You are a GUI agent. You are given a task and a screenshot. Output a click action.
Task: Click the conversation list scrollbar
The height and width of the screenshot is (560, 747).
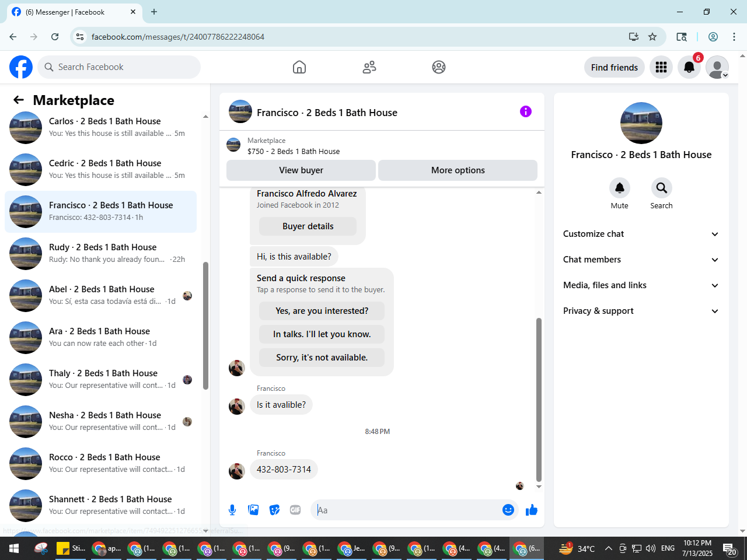click(205, 325)
